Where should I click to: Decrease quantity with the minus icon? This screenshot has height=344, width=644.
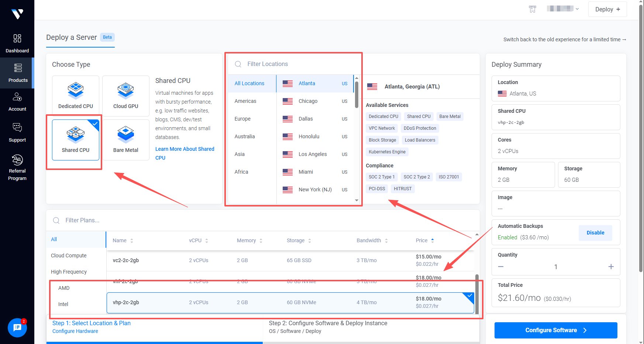coord(501,267)
